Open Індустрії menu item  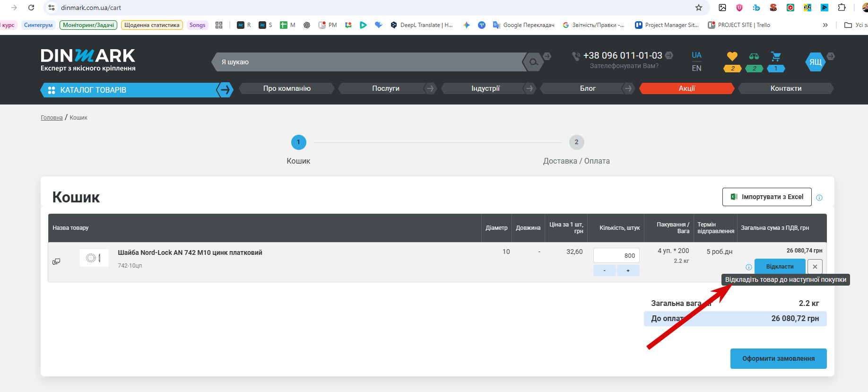click(x=485, y=88)
